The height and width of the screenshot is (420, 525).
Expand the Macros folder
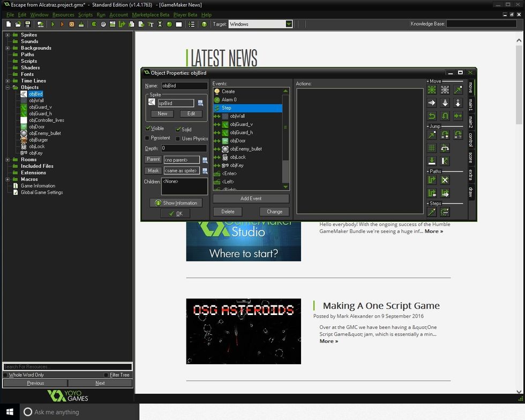coord(7,179)
